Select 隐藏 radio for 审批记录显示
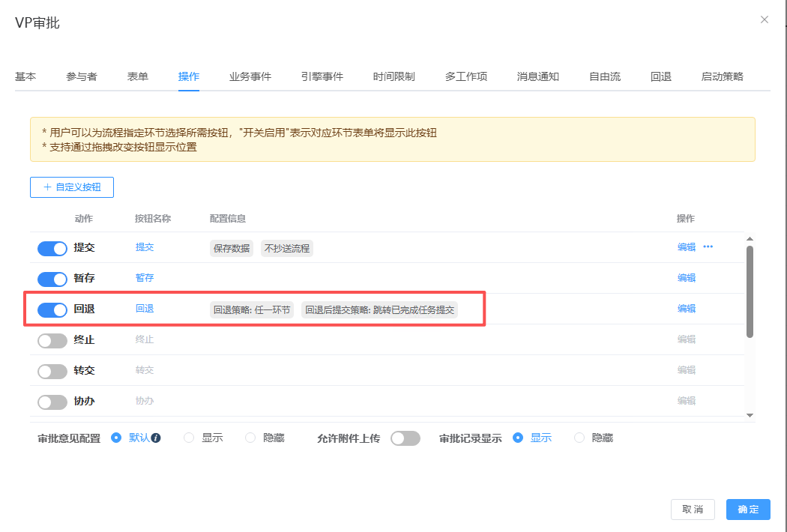 coord(579,438)
